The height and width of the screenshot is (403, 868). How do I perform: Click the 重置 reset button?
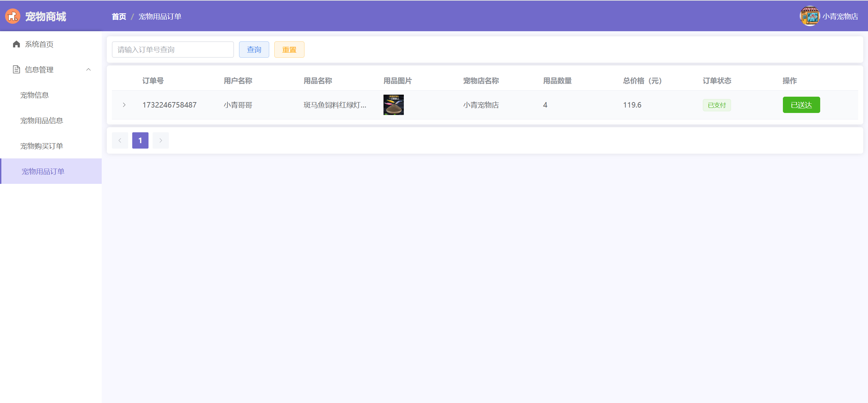(x=289, y=50)
